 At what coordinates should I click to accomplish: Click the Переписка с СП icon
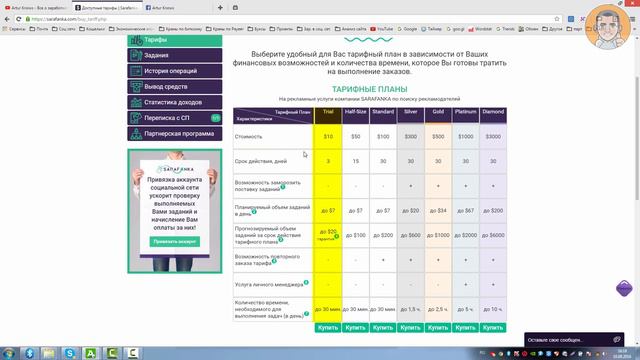[136, 118]
